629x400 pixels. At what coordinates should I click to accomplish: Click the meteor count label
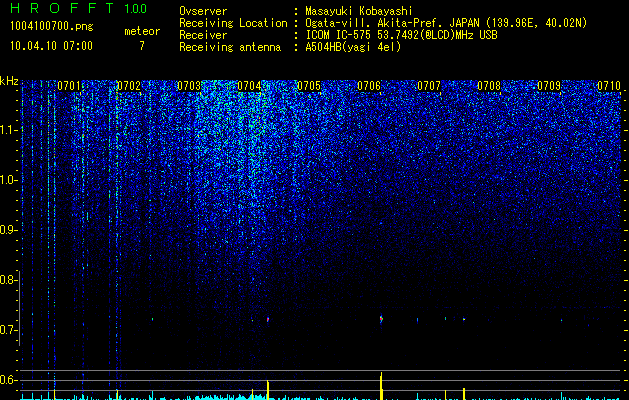point(142,31)
